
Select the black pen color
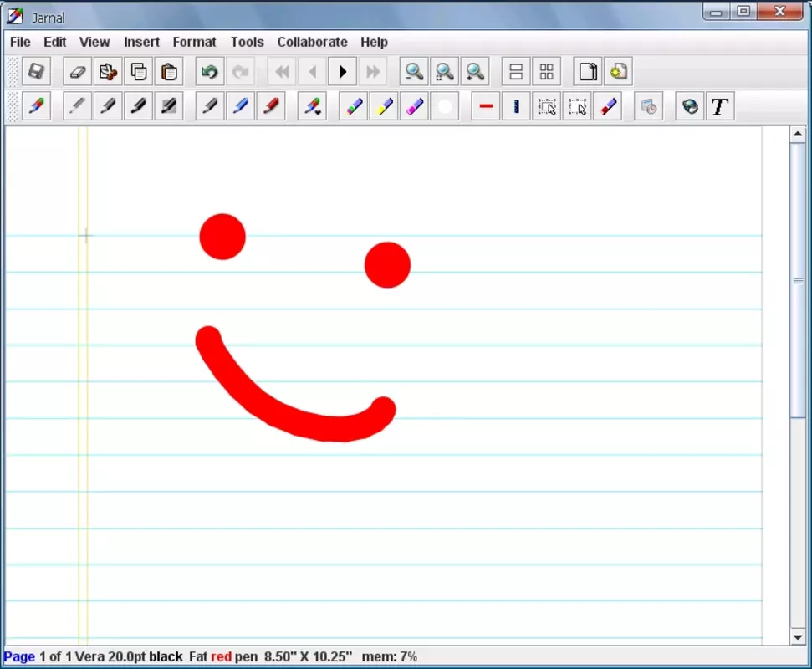[x=210, y=106]
